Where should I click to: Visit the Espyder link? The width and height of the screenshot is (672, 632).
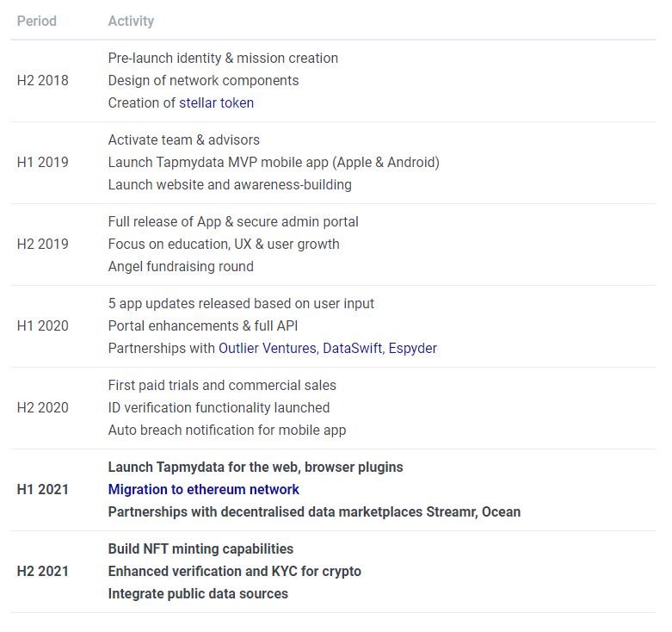coord(414,349)
